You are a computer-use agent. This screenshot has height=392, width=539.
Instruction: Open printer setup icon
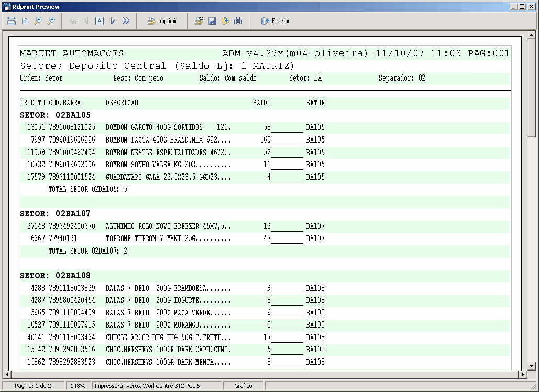199,21
